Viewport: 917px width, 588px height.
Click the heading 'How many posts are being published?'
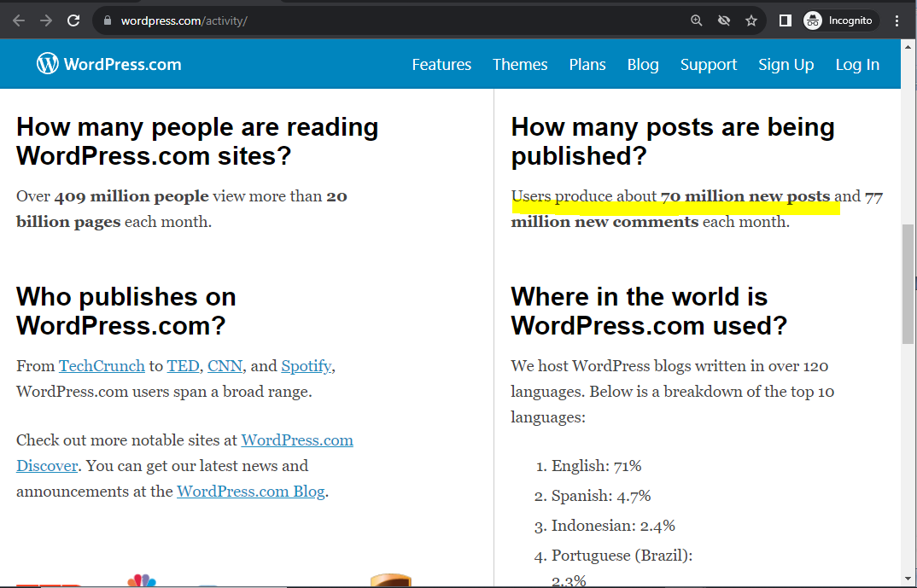[x=673, y=142]
